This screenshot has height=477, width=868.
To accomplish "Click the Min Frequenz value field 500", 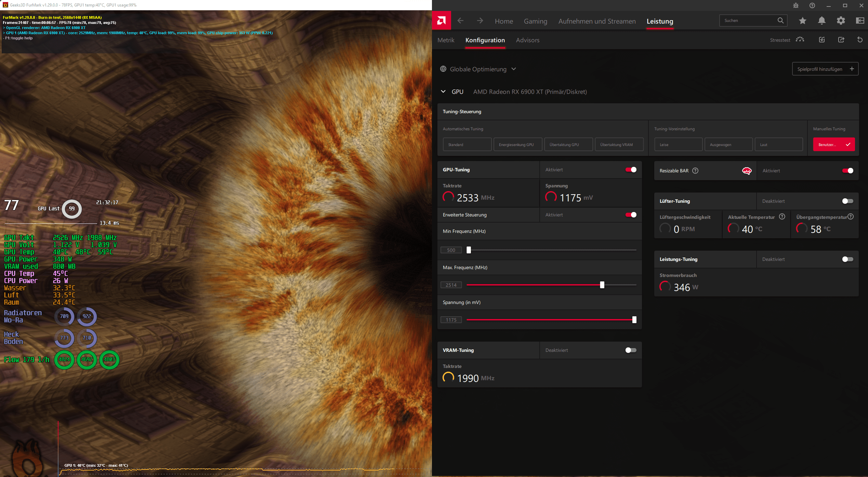I will click(x=451, y=250).
